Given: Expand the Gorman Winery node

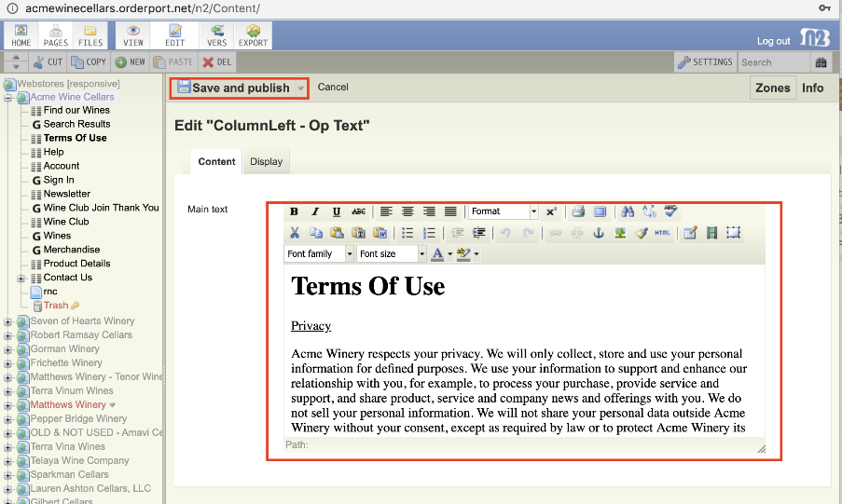Looking at the screenshot, I should click(8, 349).
